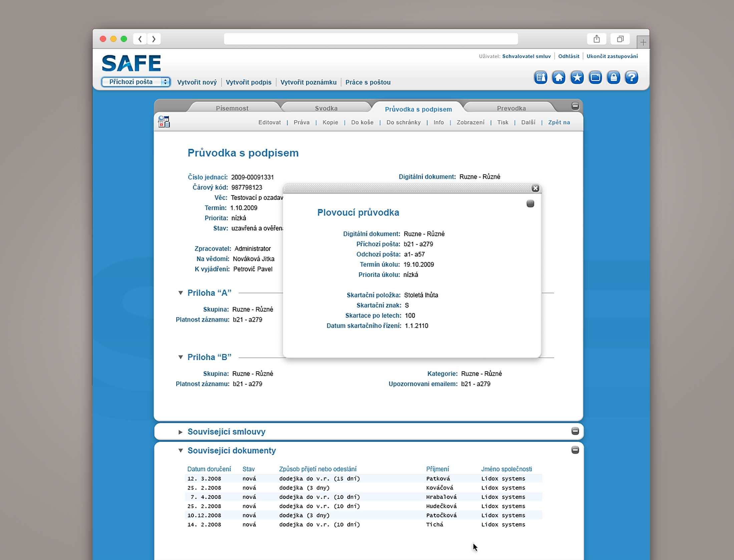This screenshot has height=560, width=734.
Task: Click the SAFE logo
Action: pos(131,63)
